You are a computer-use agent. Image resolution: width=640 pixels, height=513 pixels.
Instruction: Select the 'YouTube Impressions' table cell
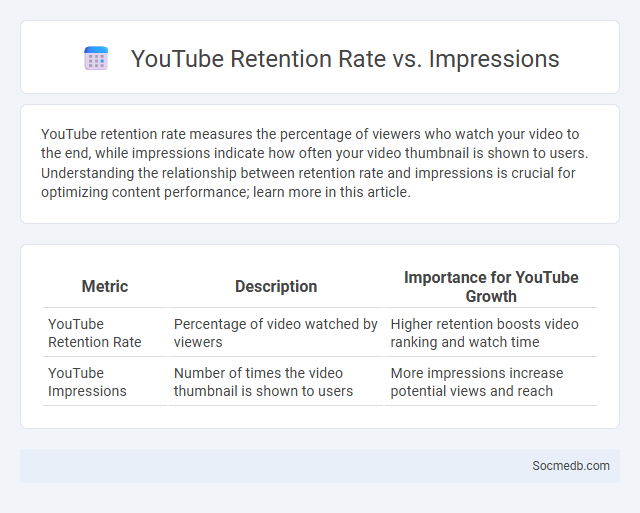coord(105,382)
